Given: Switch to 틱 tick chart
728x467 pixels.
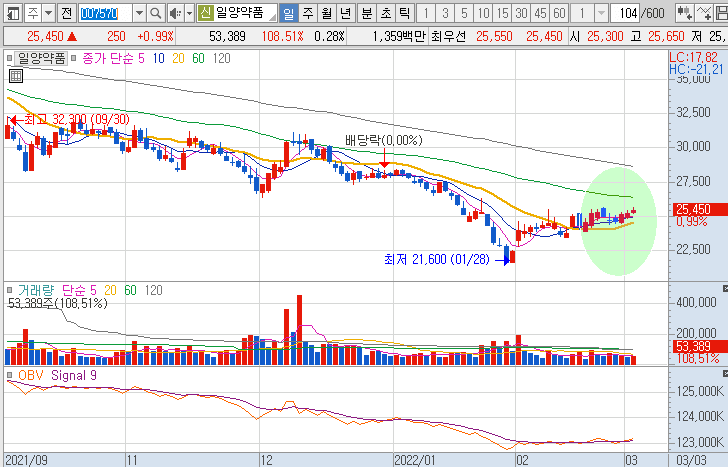Looking at the screenshot, I should (405, 13).
